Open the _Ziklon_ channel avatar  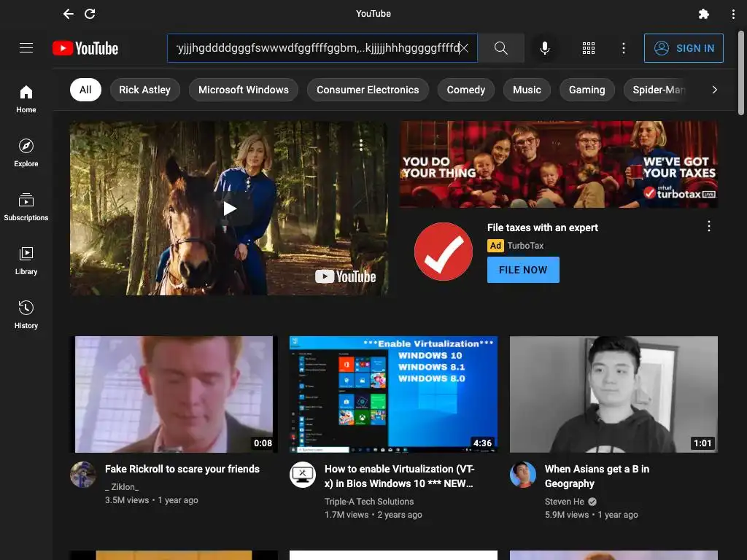point(83,475)
